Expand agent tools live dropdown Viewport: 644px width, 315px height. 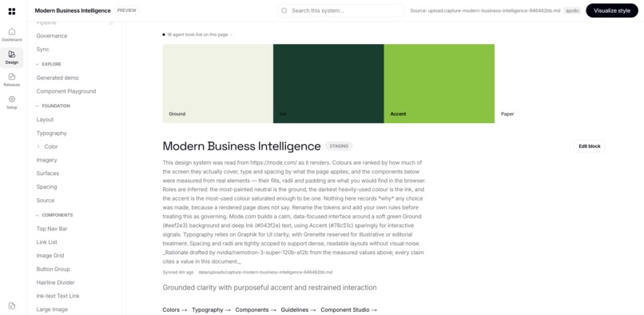[x=231, y=35]
